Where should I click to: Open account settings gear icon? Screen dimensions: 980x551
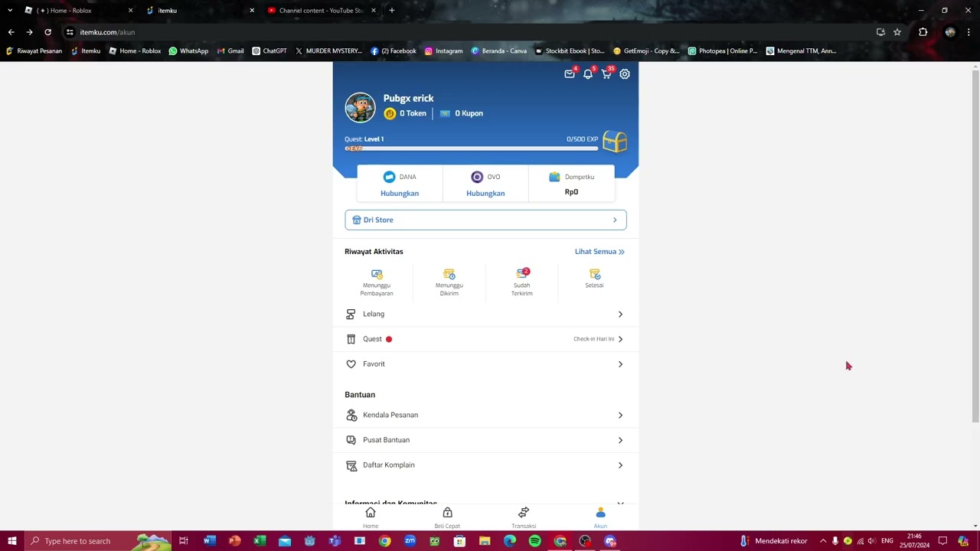click(625, 74)
